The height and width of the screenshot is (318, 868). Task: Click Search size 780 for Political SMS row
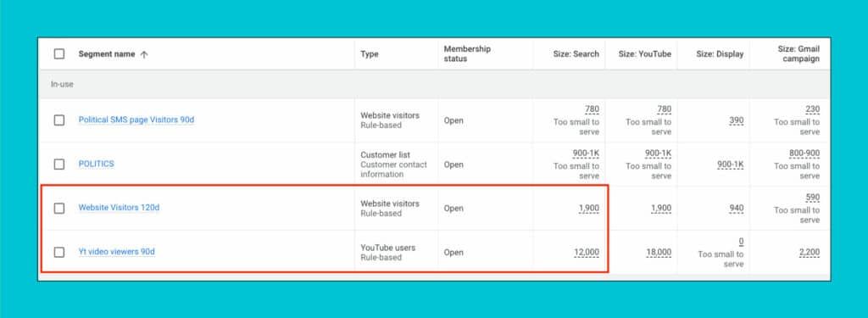pos(592,109)
